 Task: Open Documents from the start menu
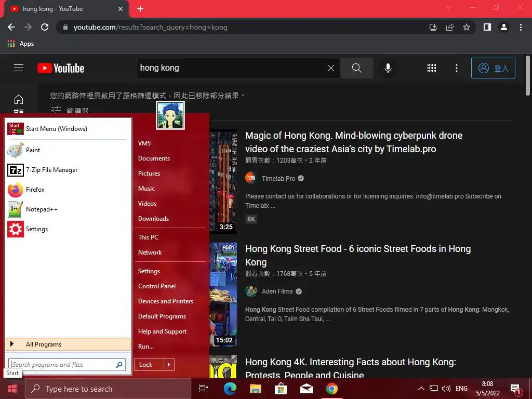(x=154, y=158)
